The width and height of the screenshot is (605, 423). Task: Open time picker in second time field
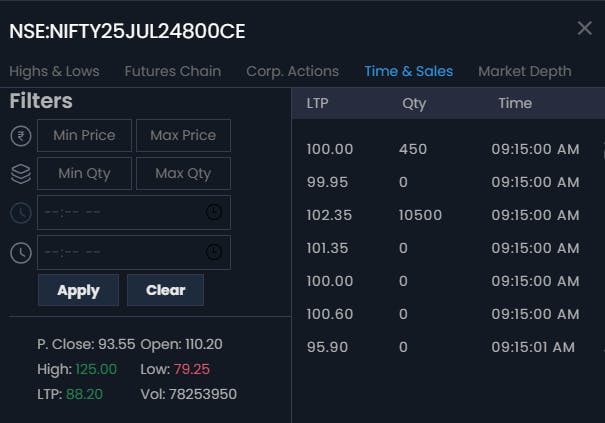[x=213, y=252]
